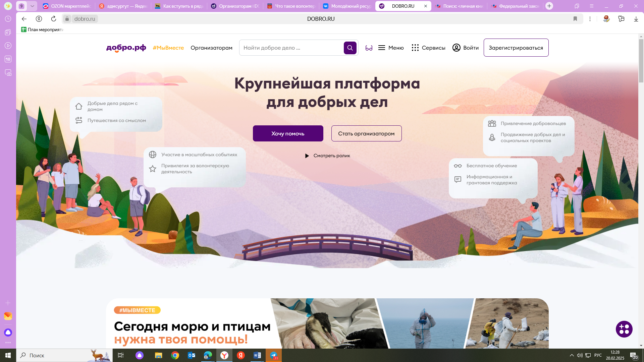The image size is (644, 362).
Task: Click the Войти profile icon
Action: (x=456, y=48)
